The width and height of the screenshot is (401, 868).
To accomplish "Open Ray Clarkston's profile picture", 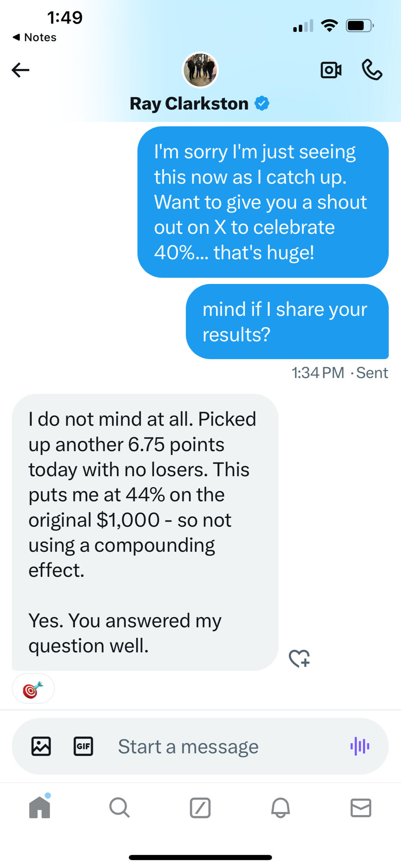I will pos(200,70).
